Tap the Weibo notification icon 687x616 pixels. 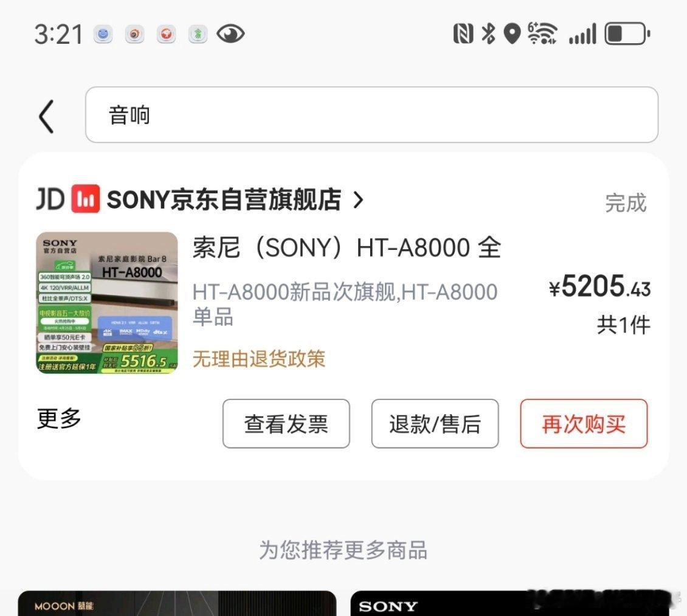pyautogui.click(x=134, y=33)
